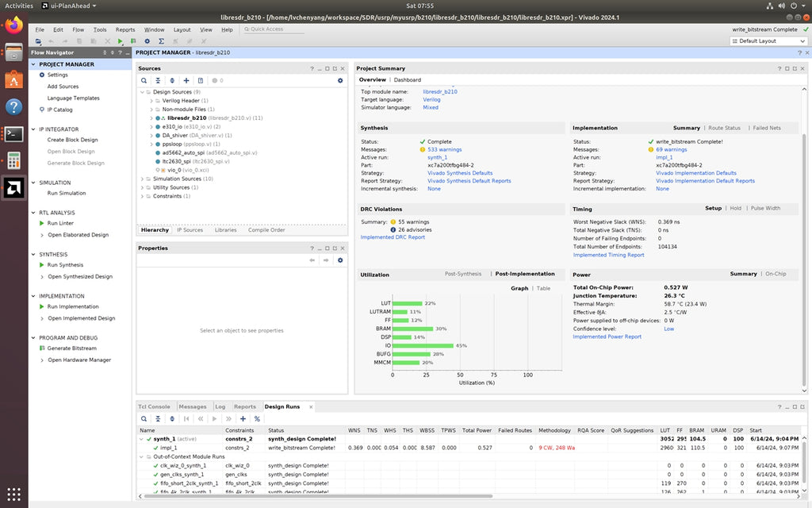Image resolution: width=812 pixels, height=508 pixels.
Task: Switch to the Compile Order tab
Action: tap(266, 230)
